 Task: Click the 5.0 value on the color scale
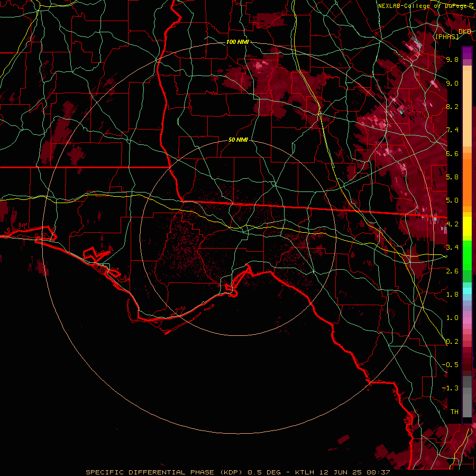pos(452,200)
